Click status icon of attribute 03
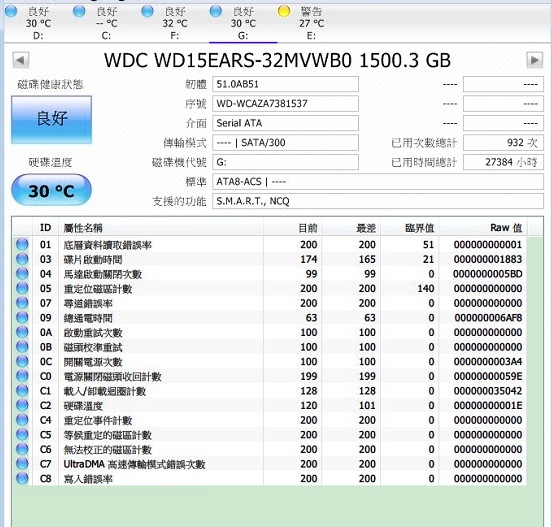This screenshot has height=527, width=552. 22,259
